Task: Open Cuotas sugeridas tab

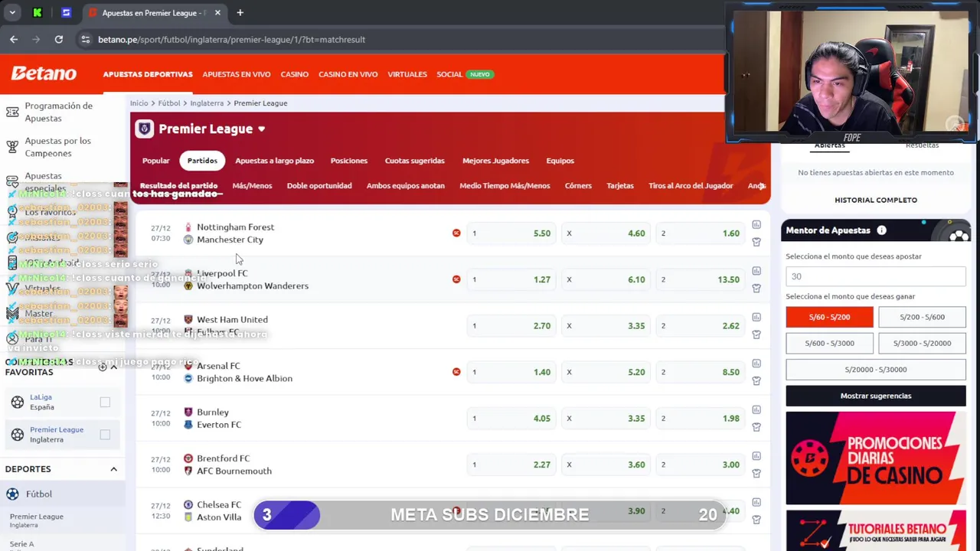Action: (414, 161)
